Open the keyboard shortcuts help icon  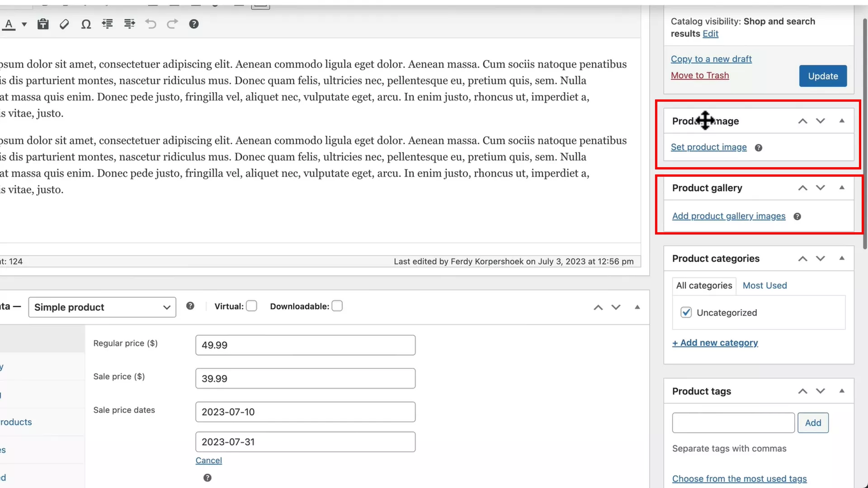tap(194, 24)
